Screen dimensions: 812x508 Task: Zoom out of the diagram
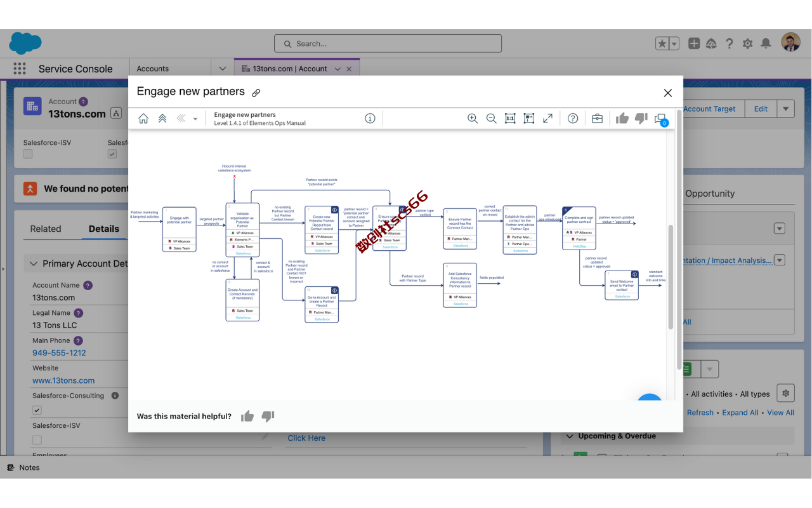tap(491, 119)
